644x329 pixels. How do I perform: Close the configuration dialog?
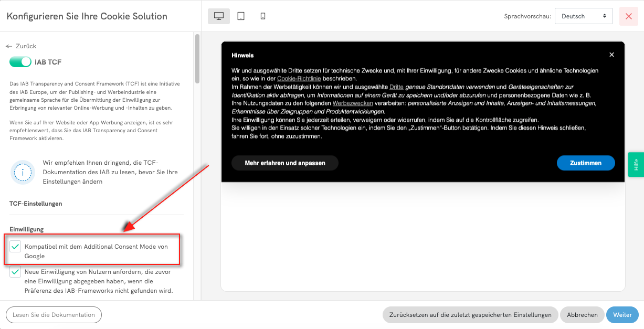[x=628, y=16]
